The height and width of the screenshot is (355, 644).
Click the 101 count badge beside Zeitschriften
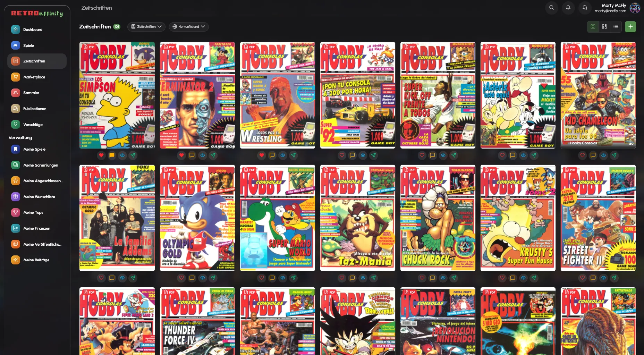pos(117,27)
